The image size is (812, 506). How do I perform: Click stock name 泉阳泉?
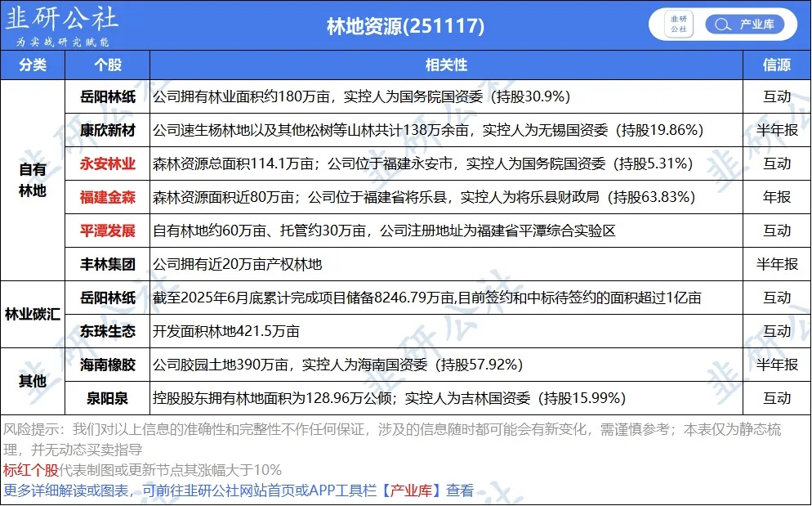[x=108, y=398]
